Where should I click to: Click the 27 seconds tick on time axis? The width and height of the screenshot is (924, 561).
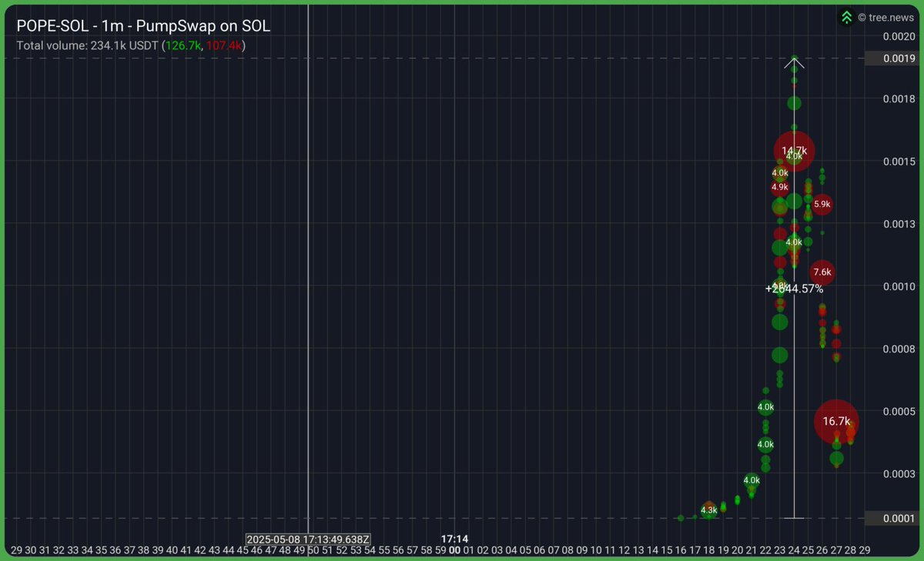836,550
